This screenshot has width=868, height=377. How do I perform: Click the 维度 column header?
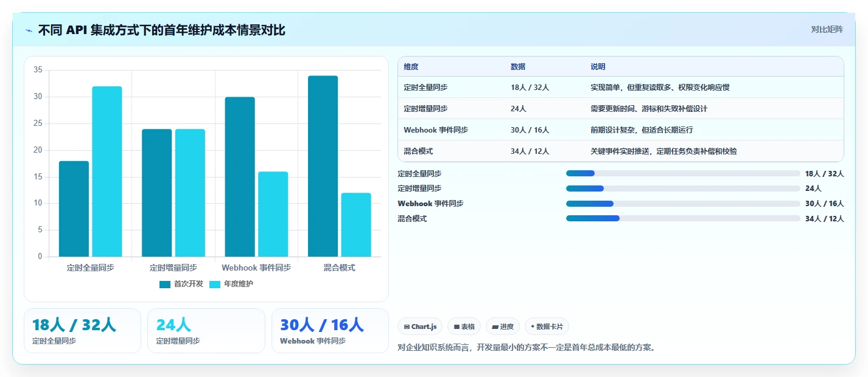coord(411,67)
